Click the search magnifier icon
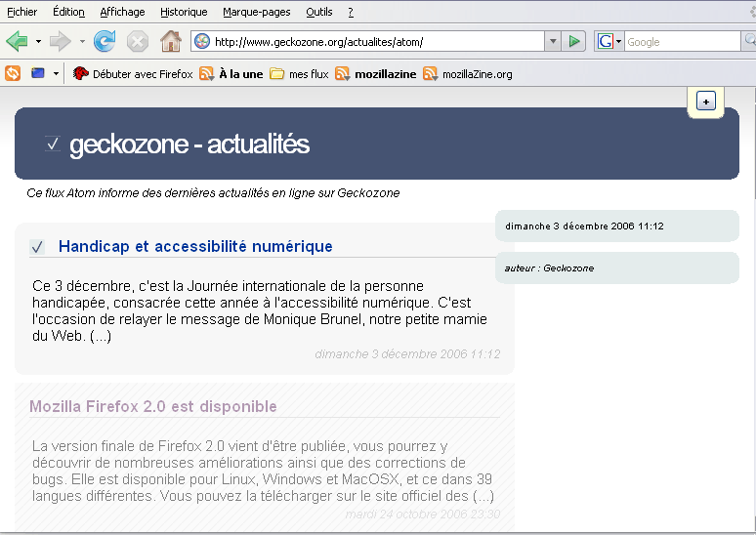 click(750, 41)
